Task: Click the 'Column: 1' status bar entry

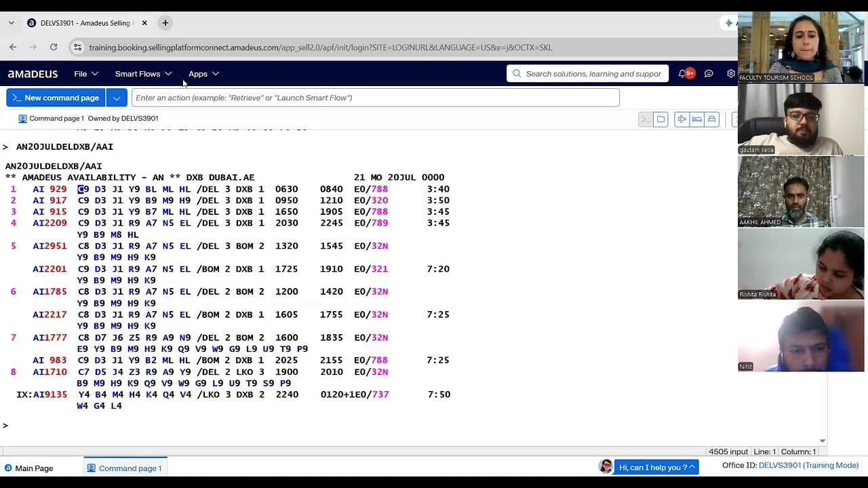Action: coord(798,451)
